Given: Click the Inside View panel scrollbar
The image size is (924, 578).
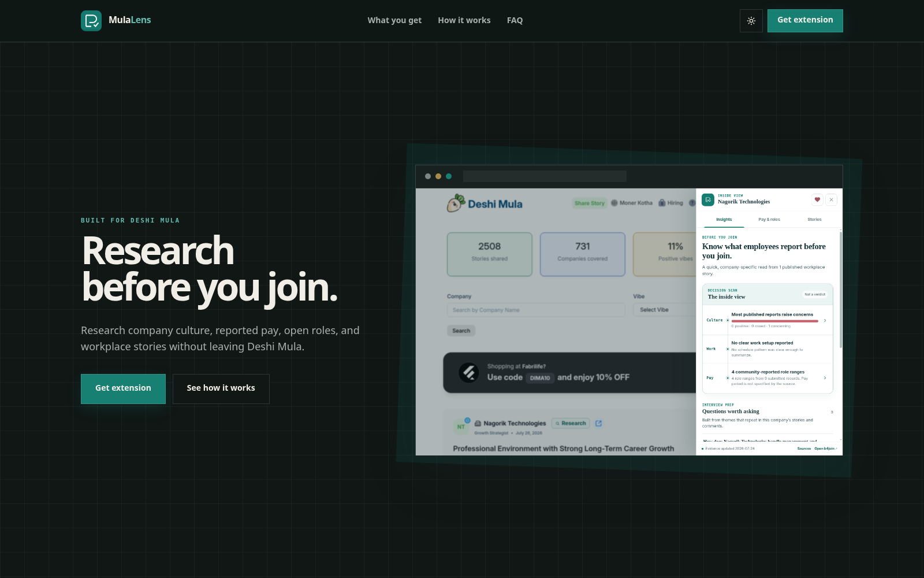Looking at the screenshot, I should point(841,289).
